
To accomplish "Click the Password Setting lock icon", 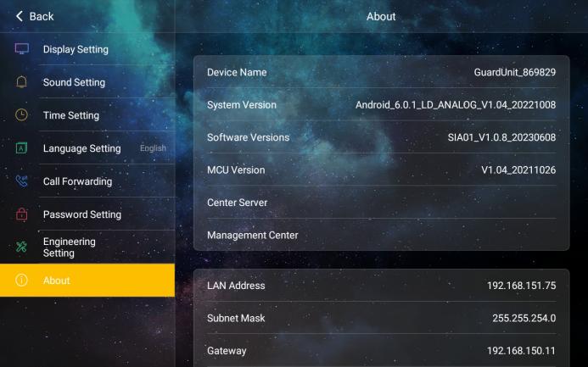I will point(22,214).
